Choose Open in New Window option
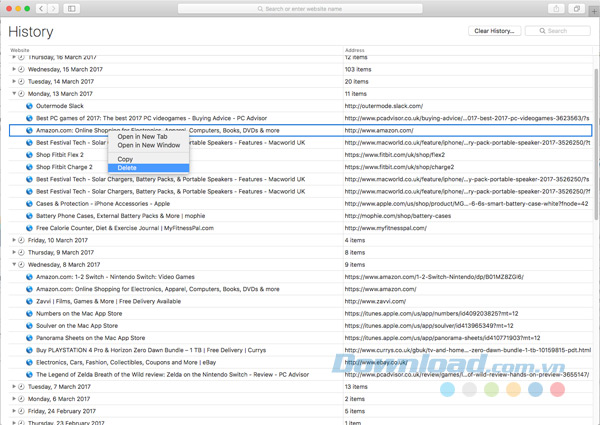 149,146
